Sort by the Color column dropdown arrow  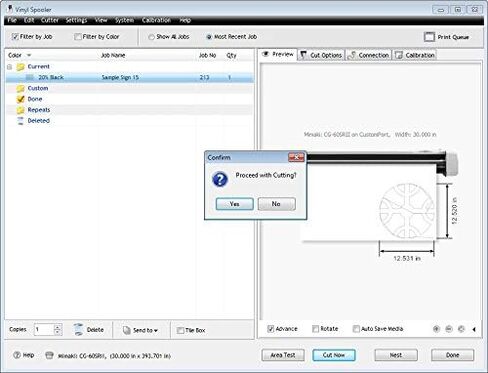(29, 55)
